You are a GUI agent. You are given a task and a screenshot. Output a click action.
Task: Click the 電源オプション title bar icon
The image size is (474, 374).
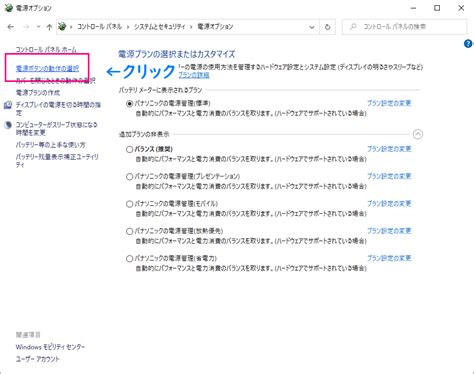pos(9,8)
